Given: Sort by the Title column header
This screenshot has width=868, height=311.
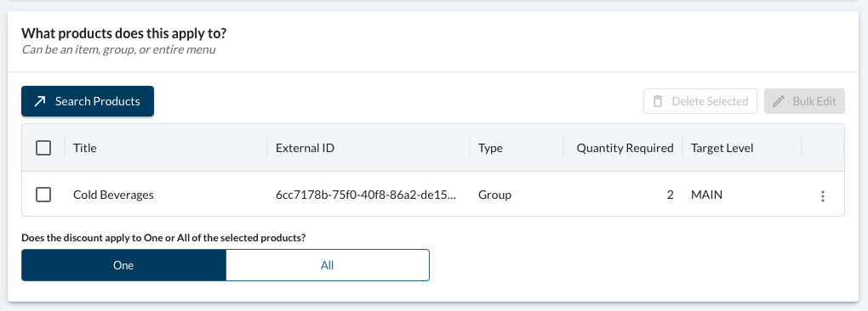Looking at the screenshot, I should (x=85, y=148).
